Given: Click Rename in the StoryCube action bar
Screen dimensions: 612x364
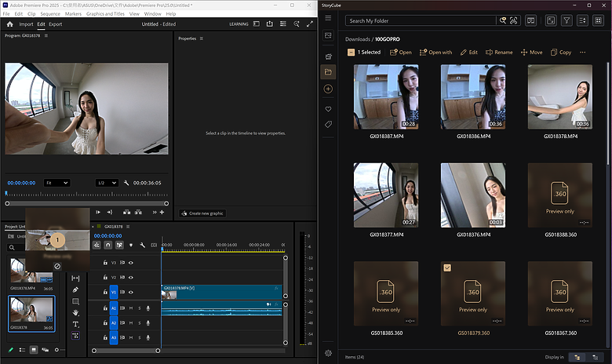Looking at the screenshot, I should [x=499, y=53].
